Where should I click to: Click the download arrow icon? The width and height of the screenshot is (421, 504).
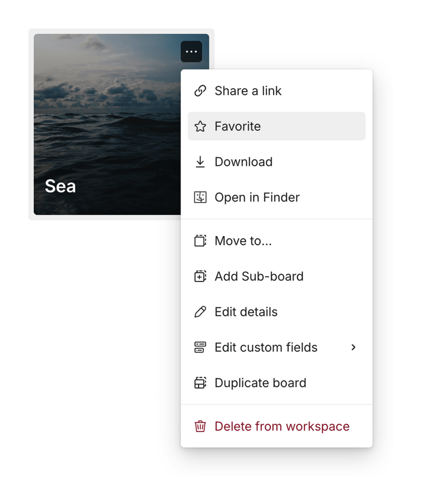tap(201, 162)
